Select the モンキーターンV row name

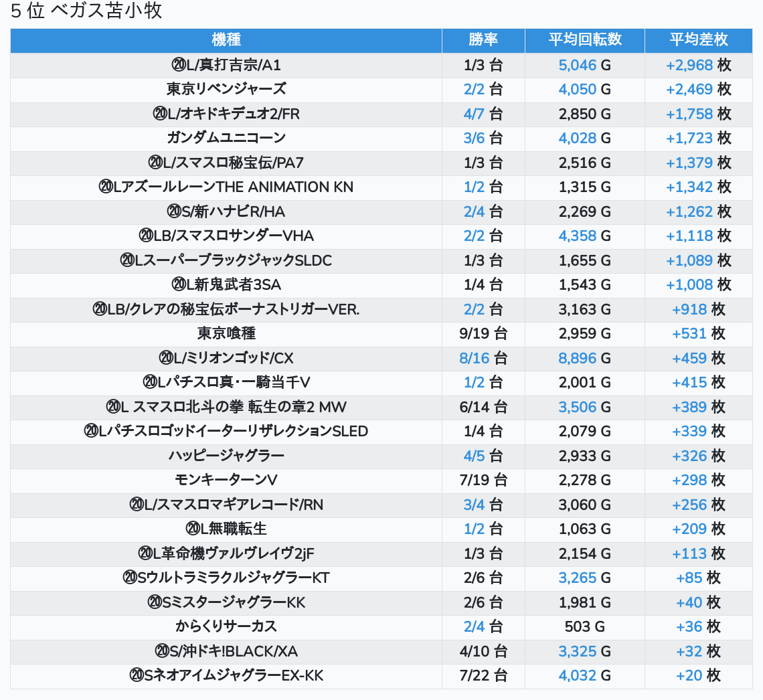(226, 480)
